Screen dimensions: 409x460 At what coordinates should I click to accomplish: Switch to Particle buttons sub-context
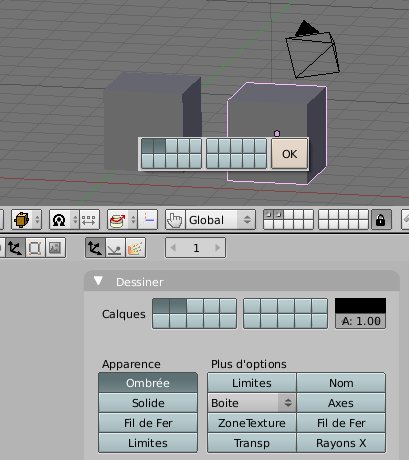(x=136, y=248)
